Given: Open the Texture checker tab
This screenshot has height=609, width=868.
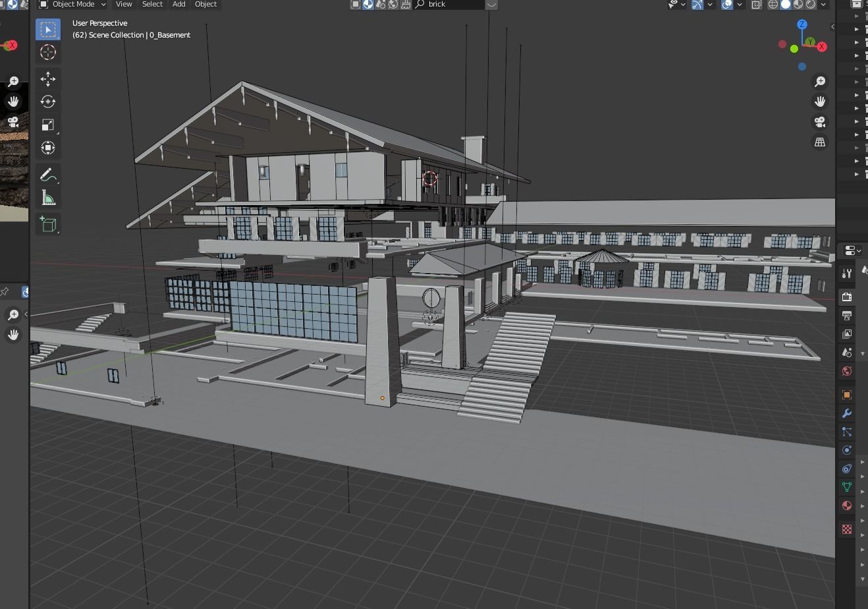Looking at the screenshot, I should click(x=847, y=529).
